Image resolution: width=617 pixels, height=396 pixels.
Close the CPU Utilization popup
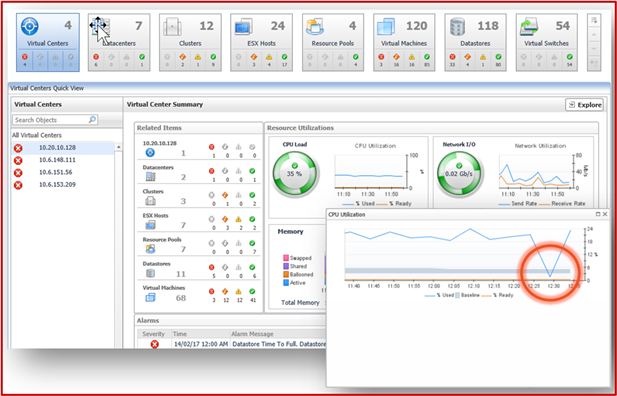605,215
